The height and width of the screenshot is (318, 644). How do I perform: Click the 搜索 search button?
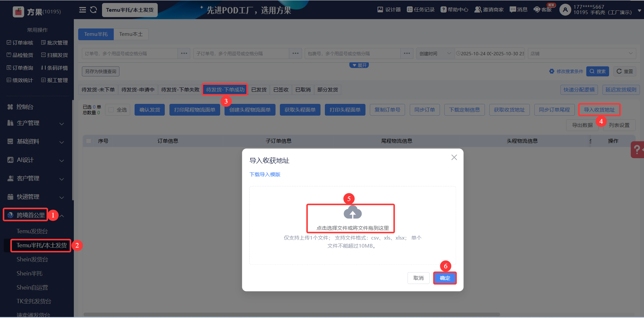point(598,71)
